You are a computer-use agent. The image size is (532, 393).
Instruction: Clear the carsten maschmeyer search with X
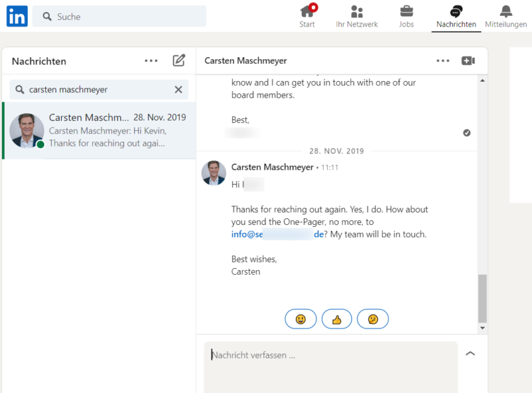(x=178, y=89)
